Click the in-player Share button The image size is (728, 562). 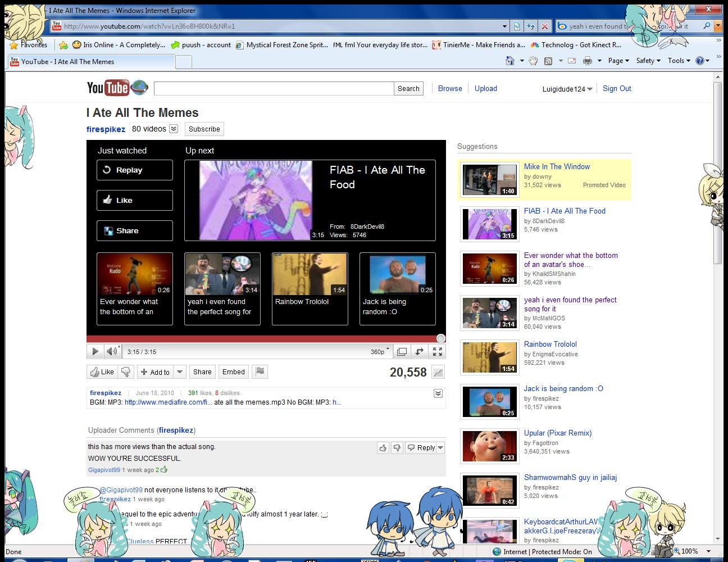135,231
